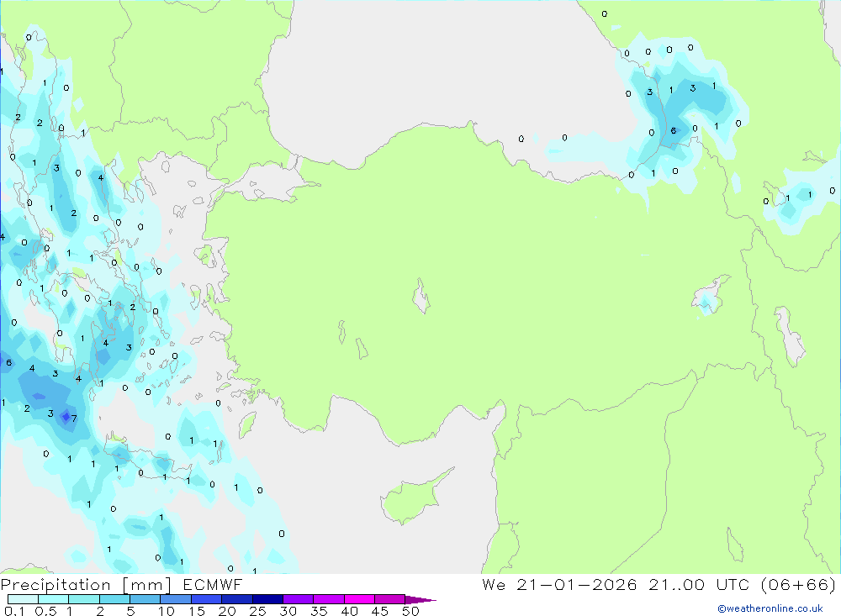Click the legend label '50'

411,611
